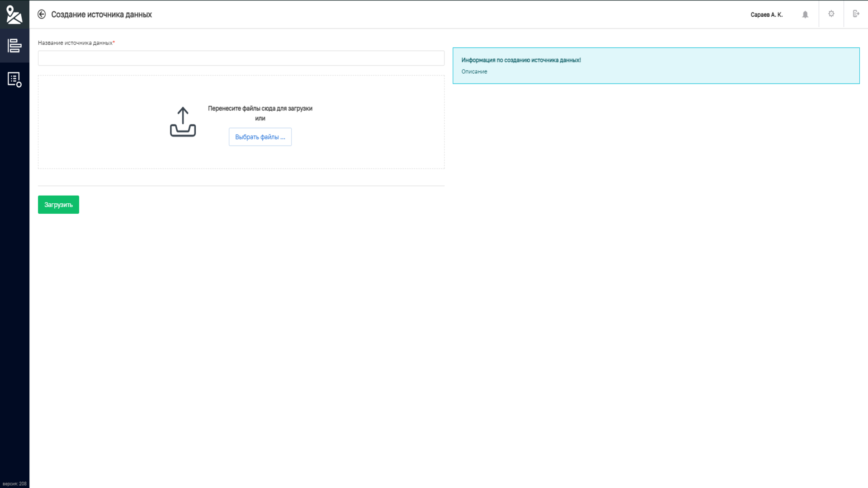The width and height of the screenshot is (868, 488).
Task: Open the settings gear in header
Action: (x=831, y=14)
